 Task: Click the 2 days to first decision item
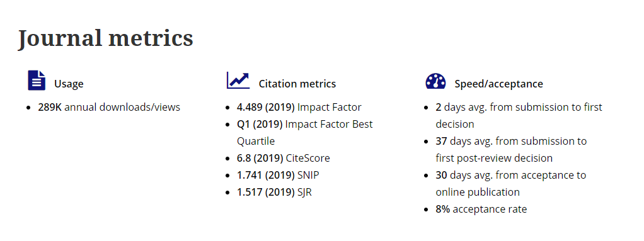click(x=519, y=116)
